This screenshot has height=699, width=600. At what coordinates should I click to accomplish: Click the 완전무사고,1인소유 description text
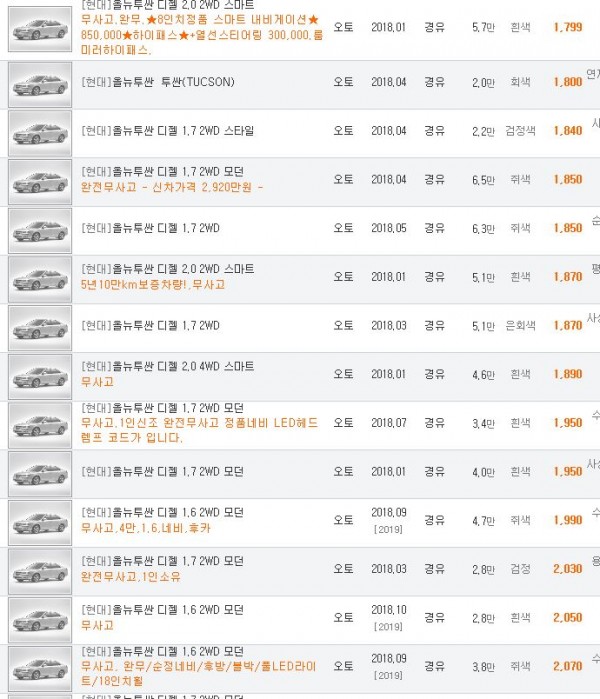(131, 577)
